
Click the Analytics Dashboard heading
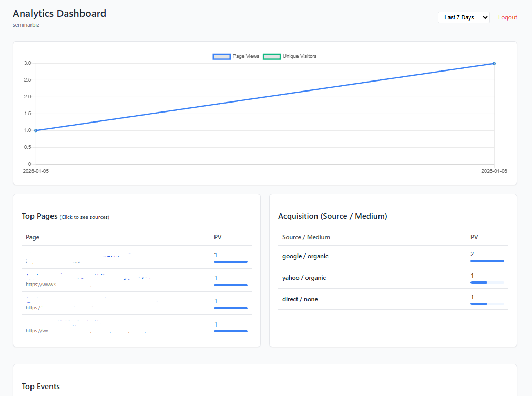(x=59, y=13)
